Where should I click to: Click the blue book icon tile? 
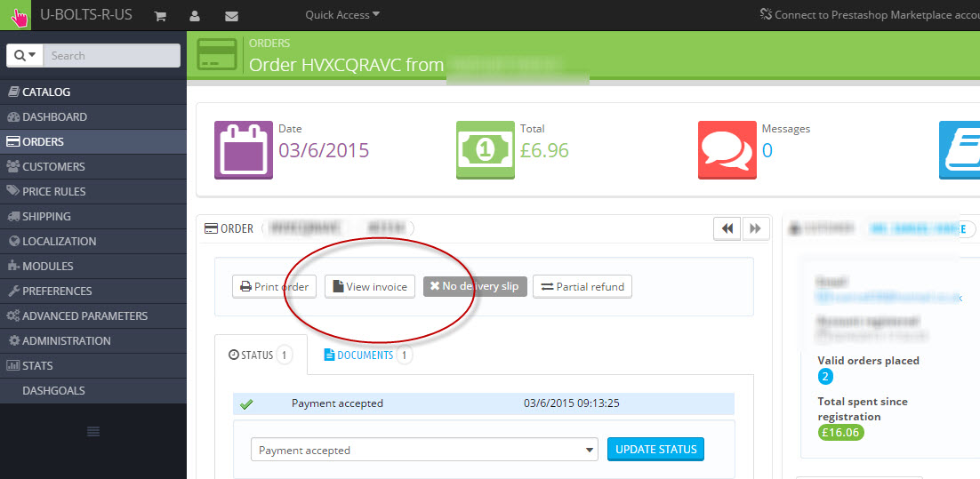click(x=960, y=150)
